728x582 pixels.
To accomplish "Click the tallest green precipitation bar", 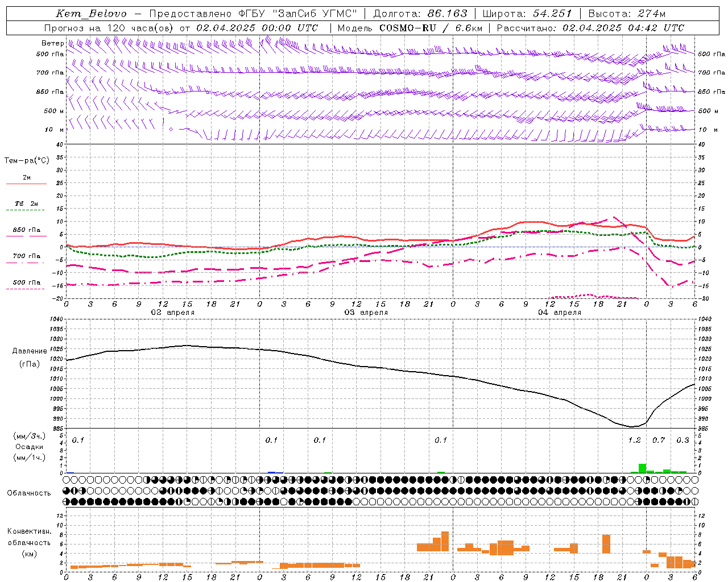I will pos(642,468).
